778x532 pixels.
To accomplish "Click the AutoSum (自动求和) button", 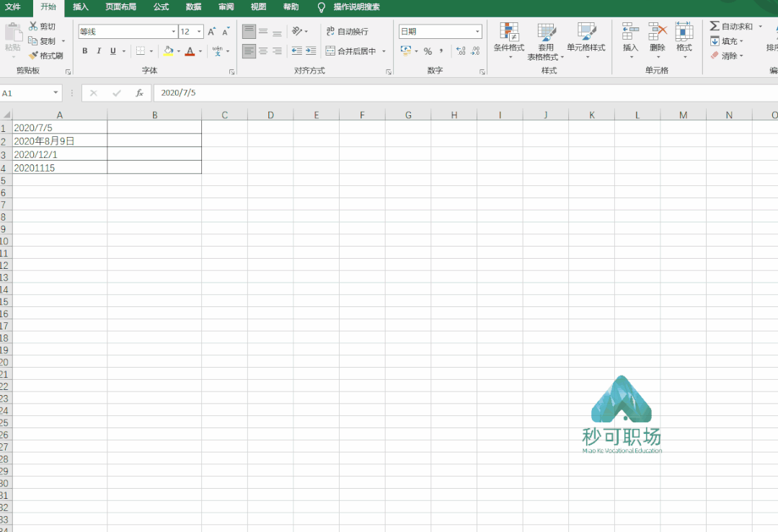I will [x=730, y=27].
